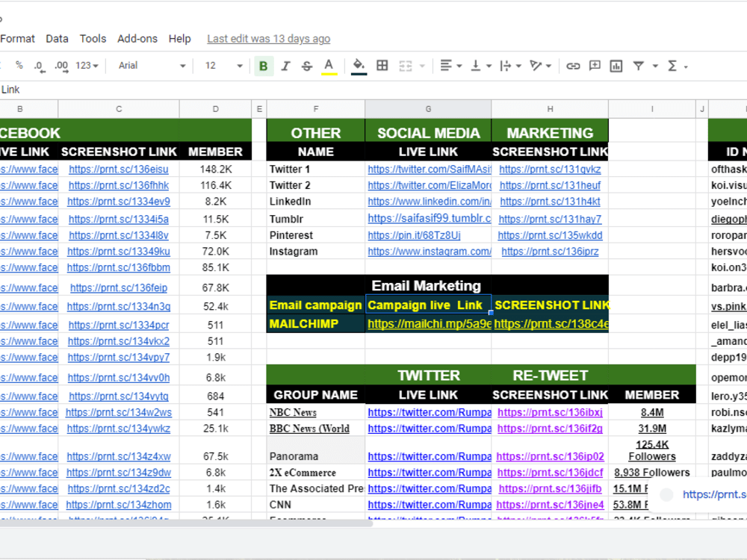Select the 31.9M member cell
747x560 pixels.
(651, 429)
